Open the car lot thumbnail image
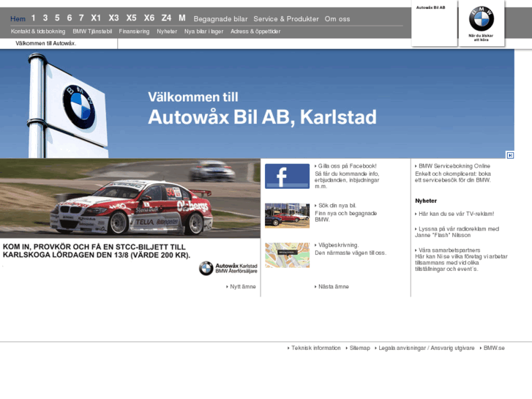532x399 pixels. [287, 216]
